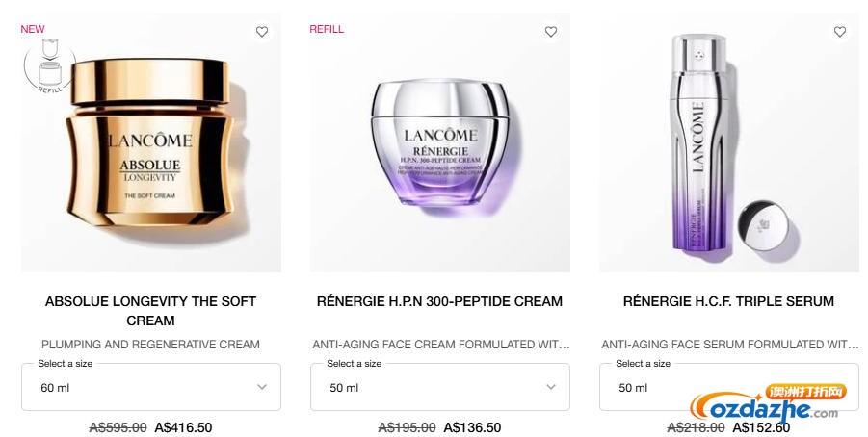This screenshot has width=868, height=437.
Task: Open Rénergie H.C.F. Triple Serum title link
Action: [x=728, y=301]
